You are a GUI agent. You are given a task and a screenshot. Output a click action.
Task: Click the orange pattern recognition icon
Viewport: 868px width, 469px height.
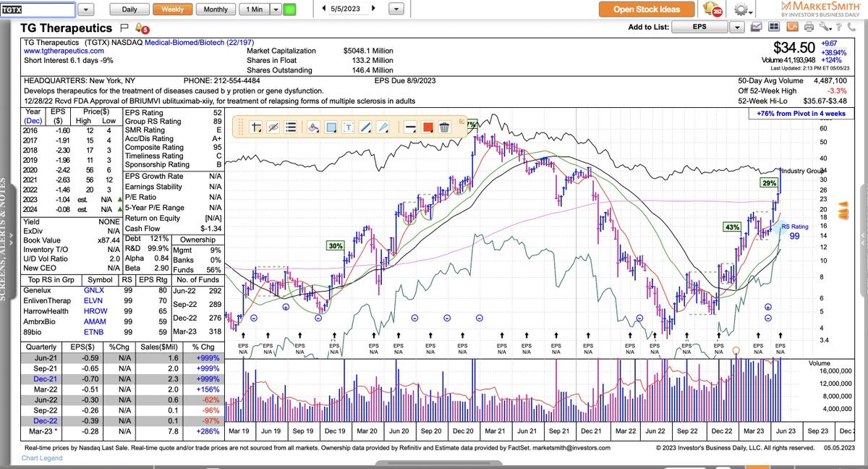(792, 28)
